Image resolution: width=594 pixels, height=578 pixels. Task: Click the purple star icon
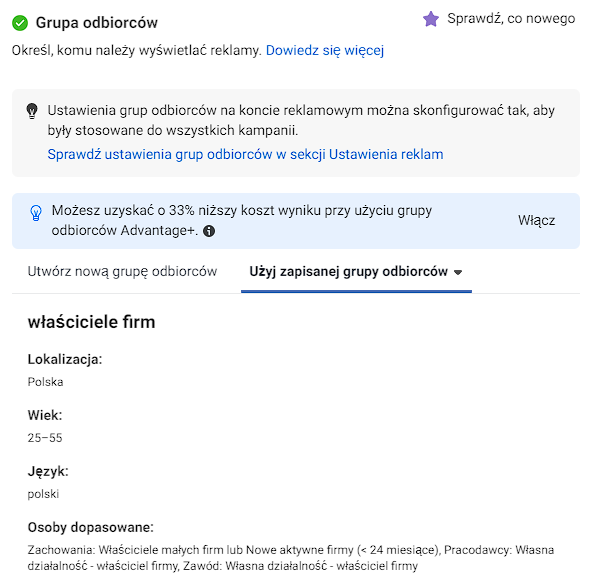point(431,19)
